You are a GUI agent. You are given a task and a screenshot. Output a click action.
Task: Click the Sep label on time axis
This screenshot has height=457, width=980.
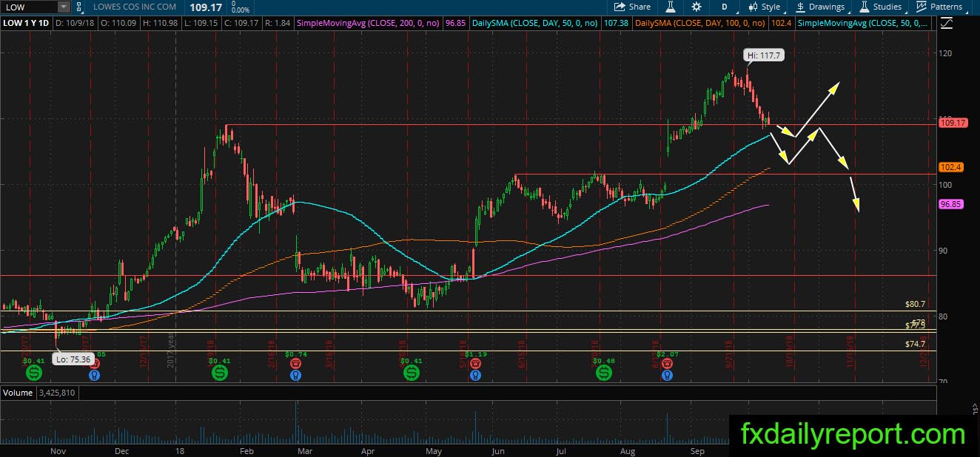pos(697,450)
